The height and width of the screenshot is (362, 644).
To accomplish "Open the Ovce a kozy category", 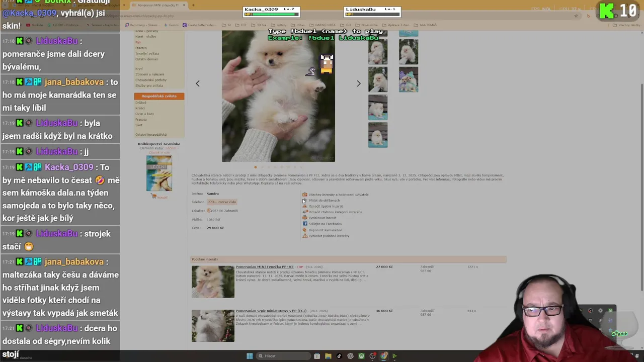I will 144,114.
